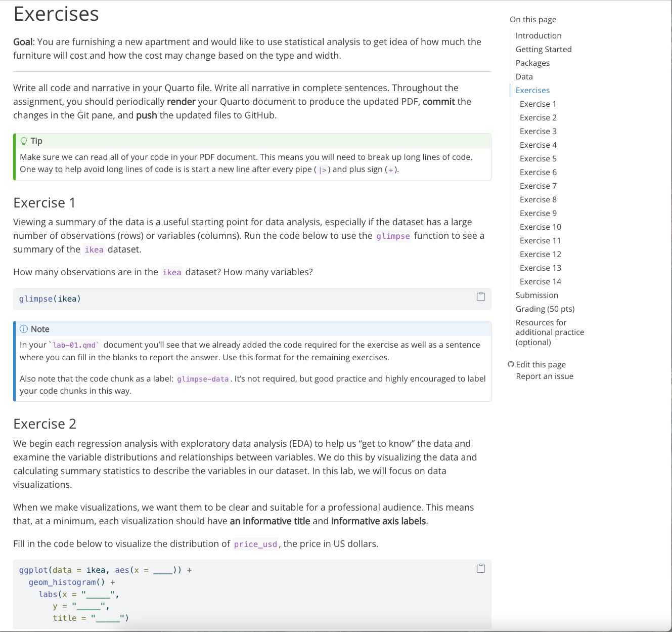Screen dimensions: 672x632
Task: Copy the ggplot histogram code block
Action: tap(480, 568)
